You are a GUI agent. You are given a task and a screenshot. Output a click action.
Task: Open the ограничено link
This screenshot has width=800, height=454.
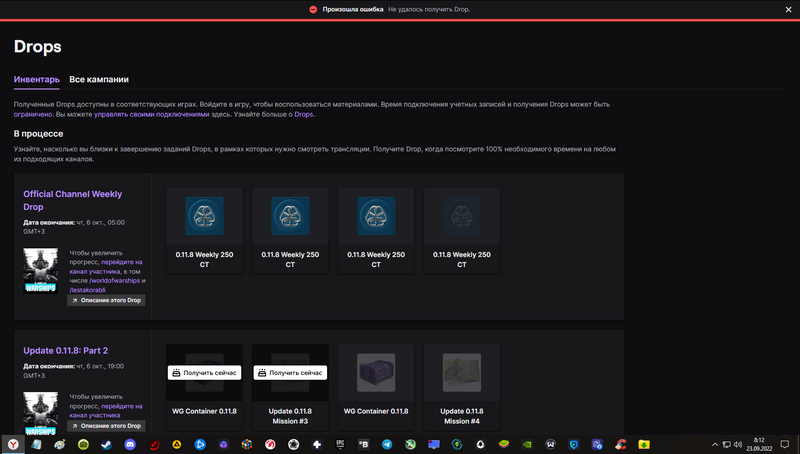[33, 114]
